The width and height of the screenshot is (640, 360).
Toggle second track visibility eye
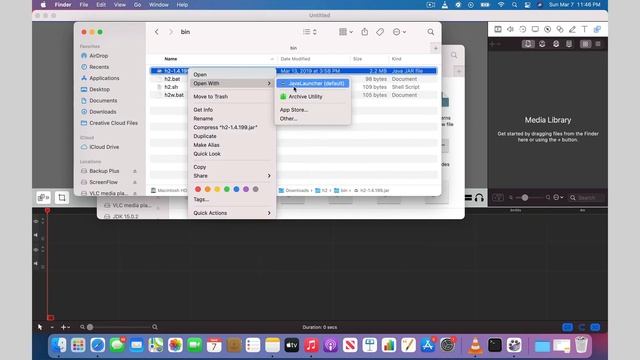tap(36, 250)
